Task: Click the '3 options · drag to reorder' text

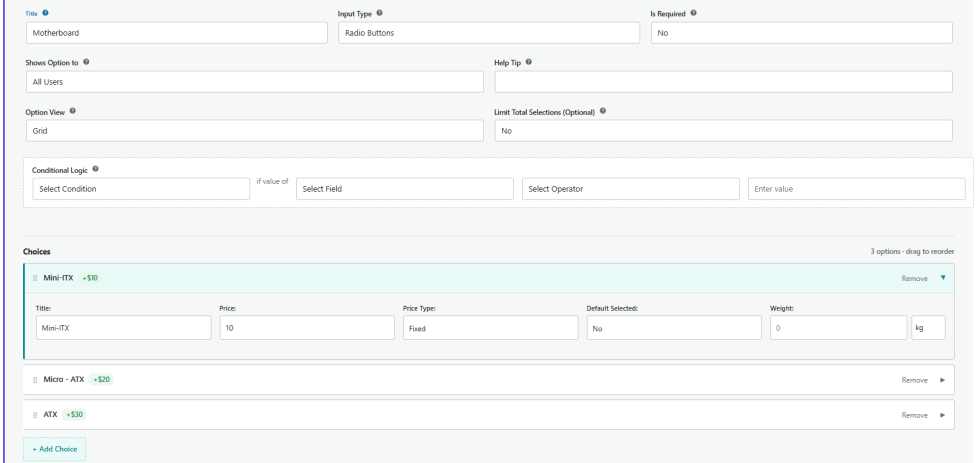Action: pos(912,252)
